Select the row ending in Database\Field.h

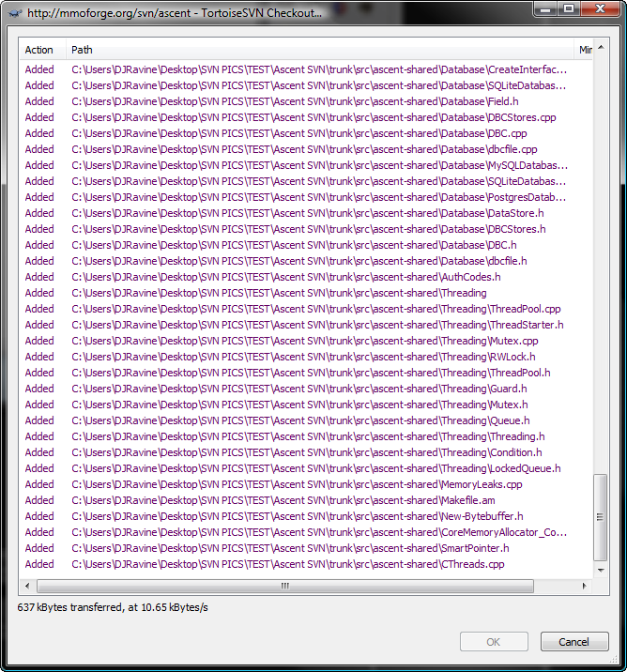point(306,101)
